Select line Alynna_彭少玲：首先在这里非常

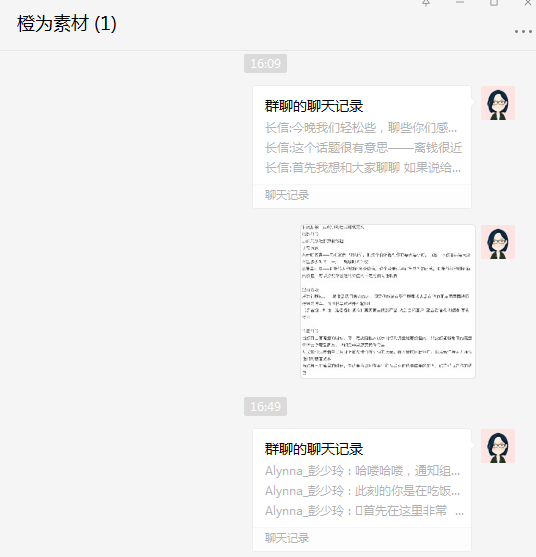tap(364, 511)
